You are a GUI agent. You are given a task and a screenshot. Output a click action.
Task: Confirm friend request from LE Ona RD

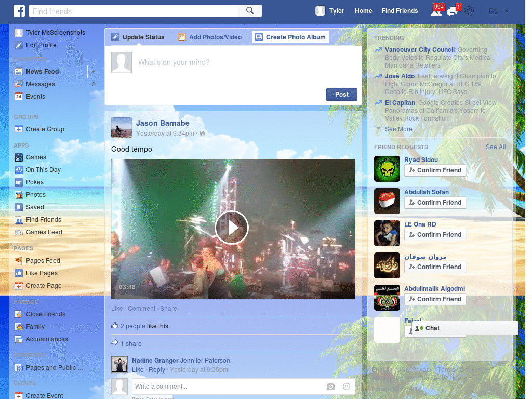tap(435, 235)
